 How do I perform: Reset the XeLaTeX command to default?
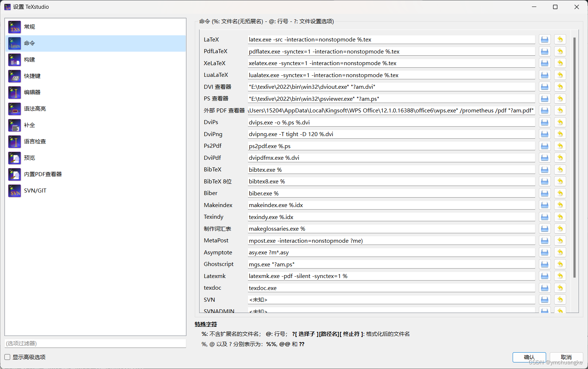tap(560, 63)
